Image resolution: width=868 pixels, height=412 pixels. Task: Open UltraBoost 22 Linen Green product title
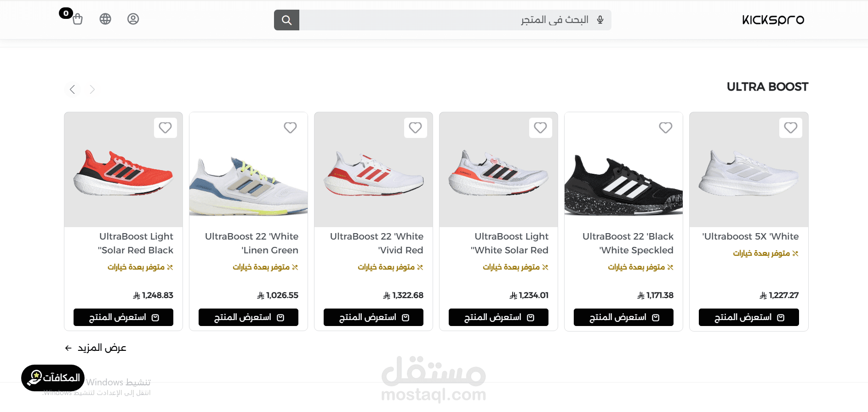tap(251, 243)
